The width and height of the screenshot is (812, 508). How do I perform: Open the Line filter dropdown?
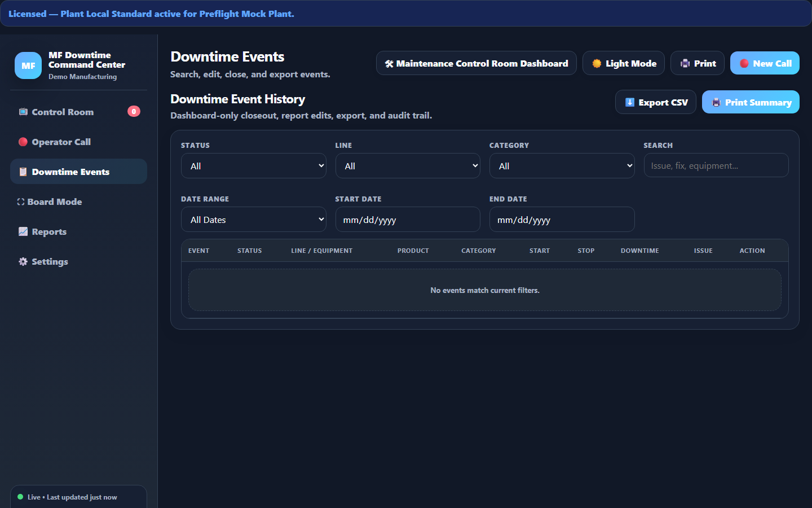pos(408,166)
